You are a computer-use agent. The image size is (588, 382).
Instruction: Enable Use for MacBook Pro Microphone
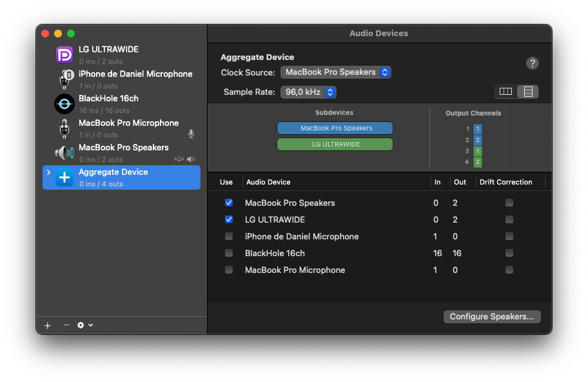[229, 270]
